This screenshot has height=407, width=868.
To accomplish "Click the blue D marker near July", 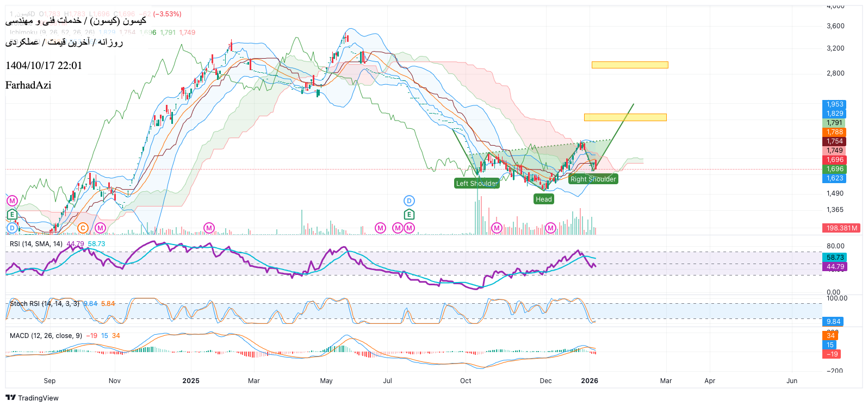I will (409, 201).
